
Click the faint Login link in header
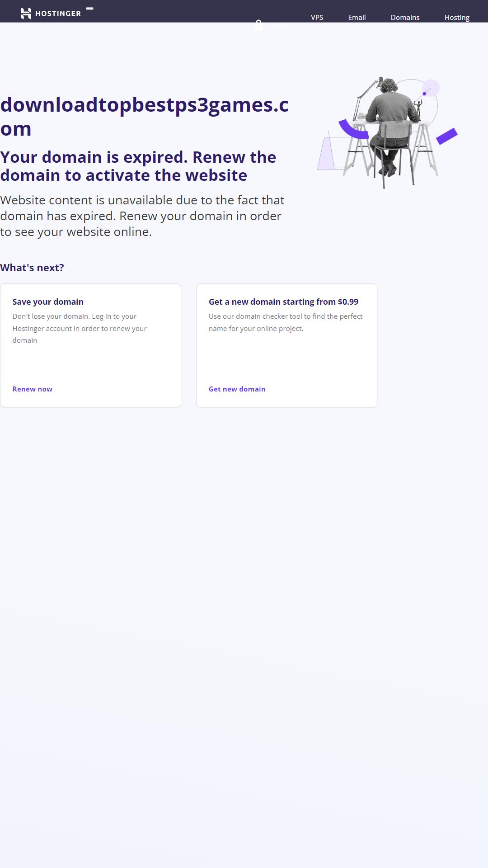click(x=277, y=26)
